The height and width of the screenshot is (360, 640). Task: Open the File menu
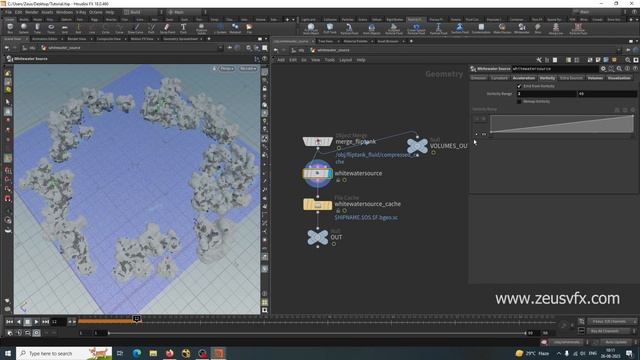point(9,12)
